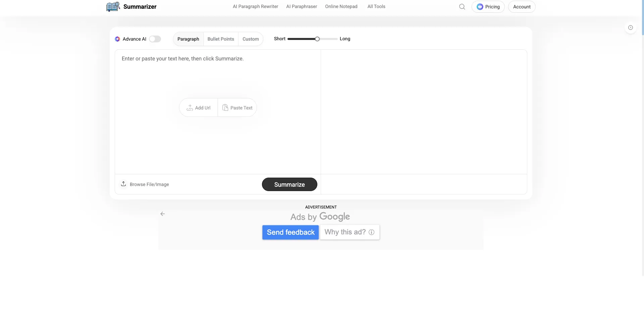The height and width of the screenshot is (319, 644).
Task: Select the Paragraph mode tab
Action: point(188,39)
